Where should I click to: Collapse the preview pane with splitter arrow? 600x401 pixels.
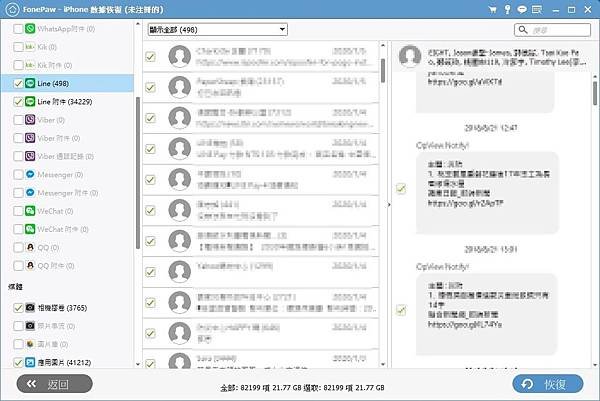click(389, 205)
